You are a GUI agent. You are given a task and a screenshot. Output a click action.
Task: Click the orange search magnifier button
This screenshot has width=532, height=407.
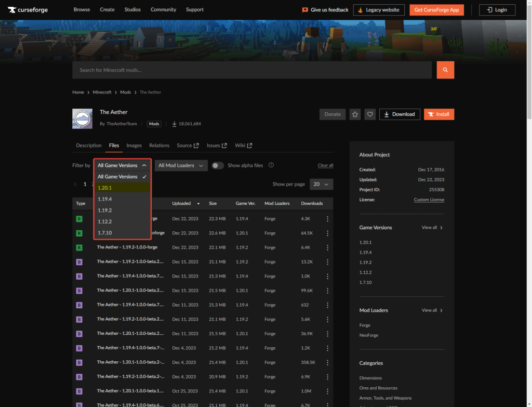(445, 70)
